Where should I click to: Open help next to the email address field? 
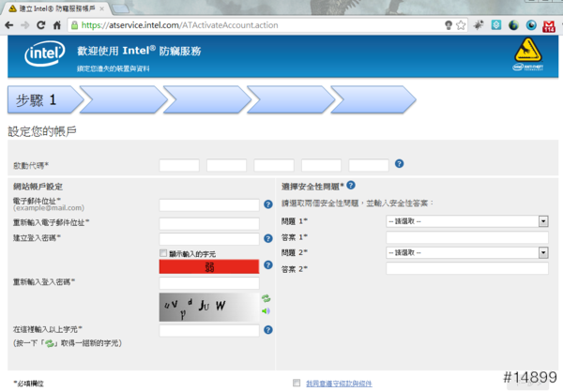click(x=267, y=204)
